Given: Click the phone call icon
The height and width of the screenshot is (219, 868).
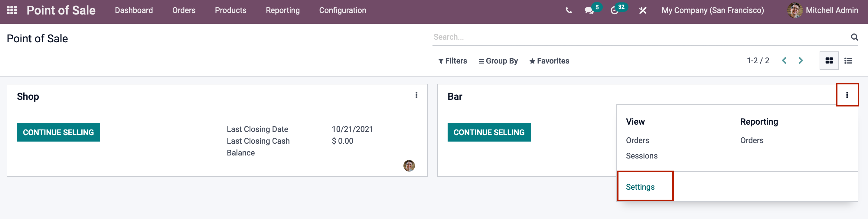Looking at the screenshot, I should (x=569, y=11).
